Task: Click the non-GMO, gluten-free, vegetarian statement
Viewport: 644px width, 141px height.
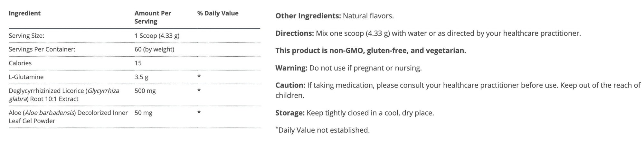Action: click(x=371, y=51)
